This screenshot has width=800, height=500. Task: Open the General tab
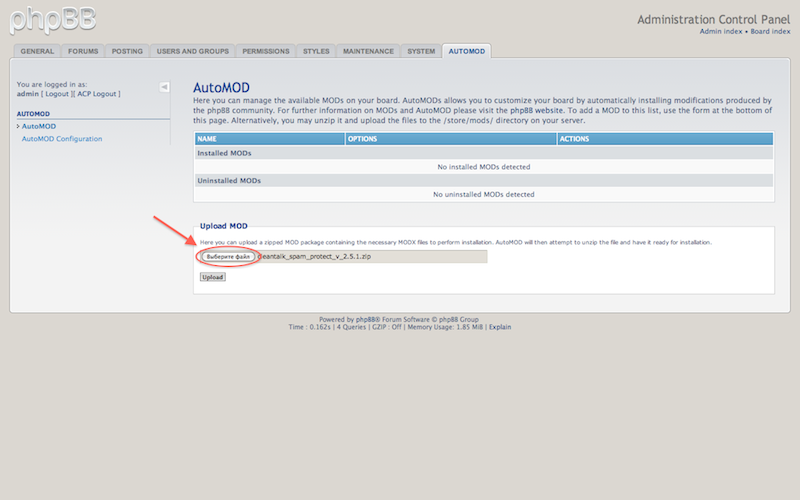(37, 51)
